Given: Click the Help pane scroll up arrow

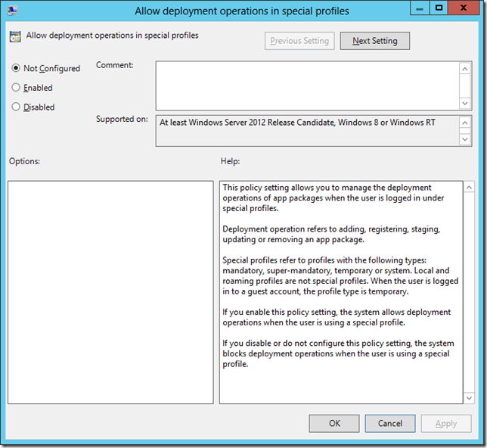Looking at the screenshot, I should tap(470, 187).
